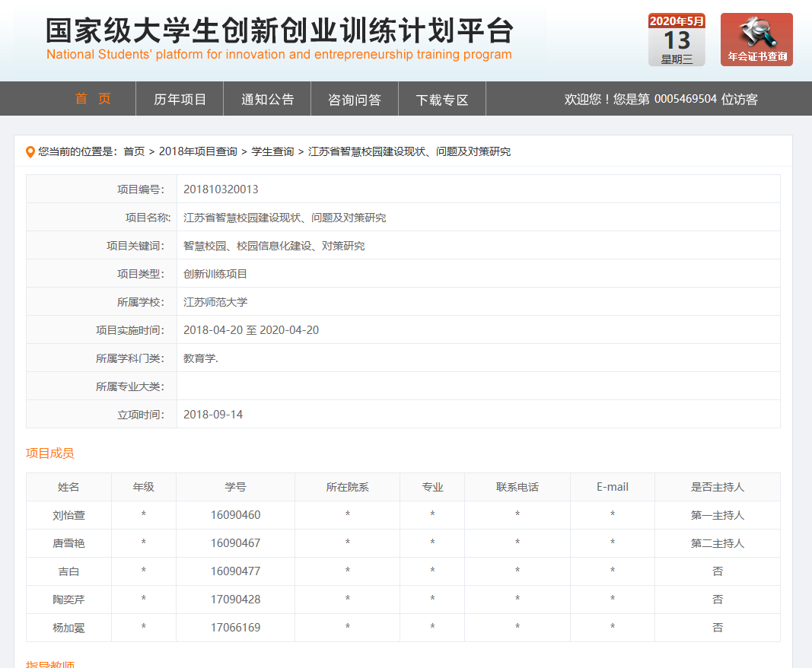Click student ID 16090467 cell
The width and height of the screenshot is (812, 668).
click(235, 543)
